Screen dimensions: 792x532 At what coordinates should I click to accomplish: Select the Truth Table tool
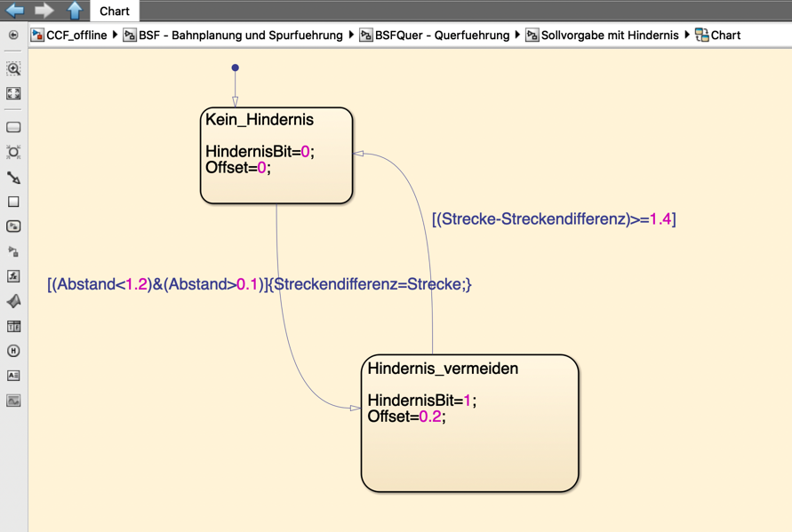click(13, 326)
